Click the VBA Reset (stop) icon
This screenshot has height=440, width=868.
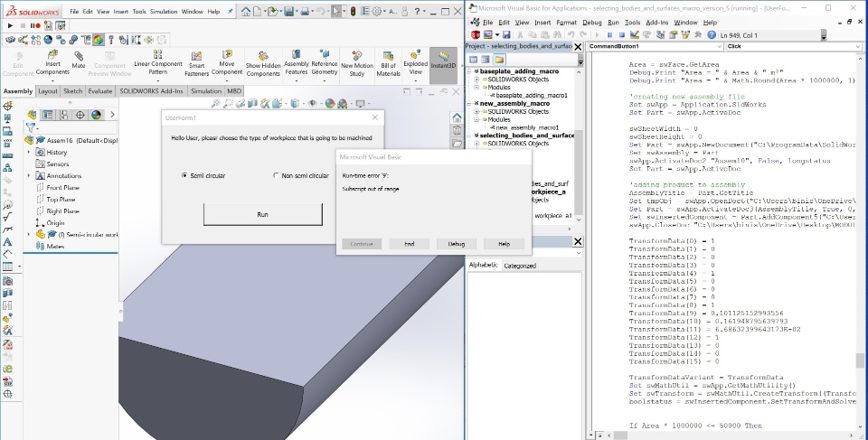pyautogui.click(x=622, y=35)
